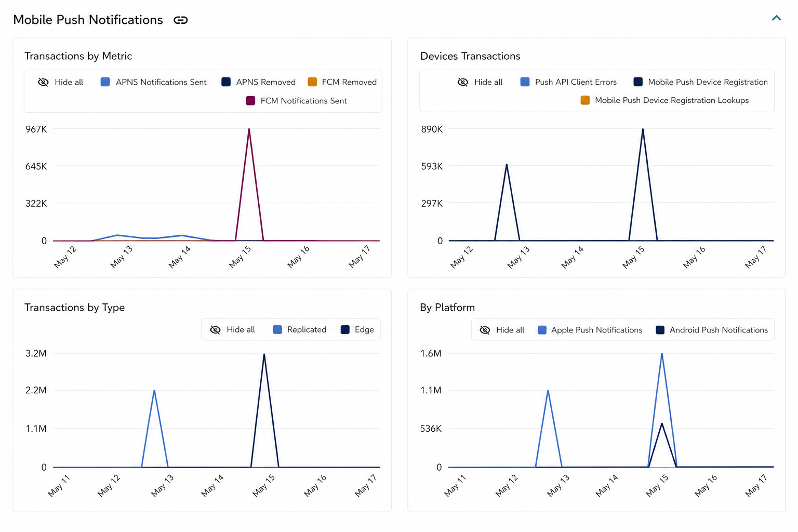Image resolution: width=798 pixels, height=532 pixels.
Task: Click Device Registration peak at 593K
Action: pos(507,165)
